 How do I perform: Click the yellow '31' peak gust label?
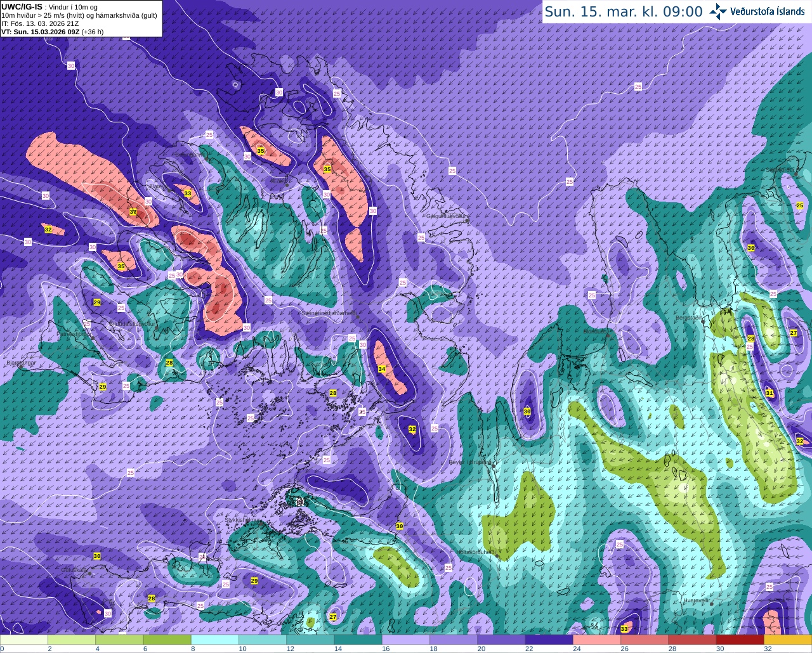(769, 393)
